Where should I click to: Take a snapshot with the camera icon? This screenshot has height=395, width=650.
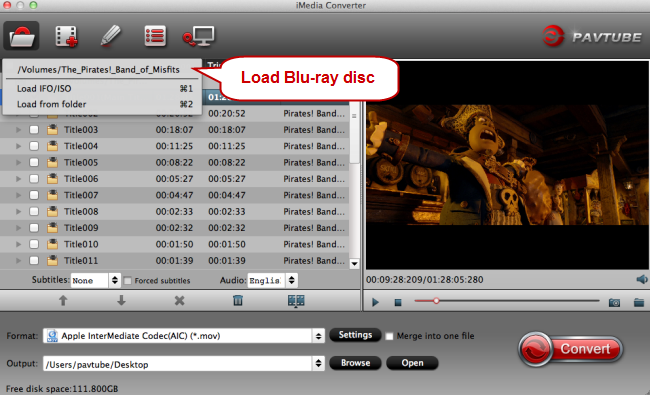[x=614, y=303]
